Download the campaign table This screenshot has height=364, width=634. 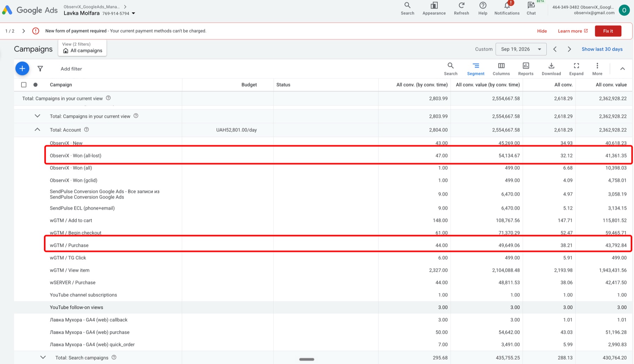551,69
